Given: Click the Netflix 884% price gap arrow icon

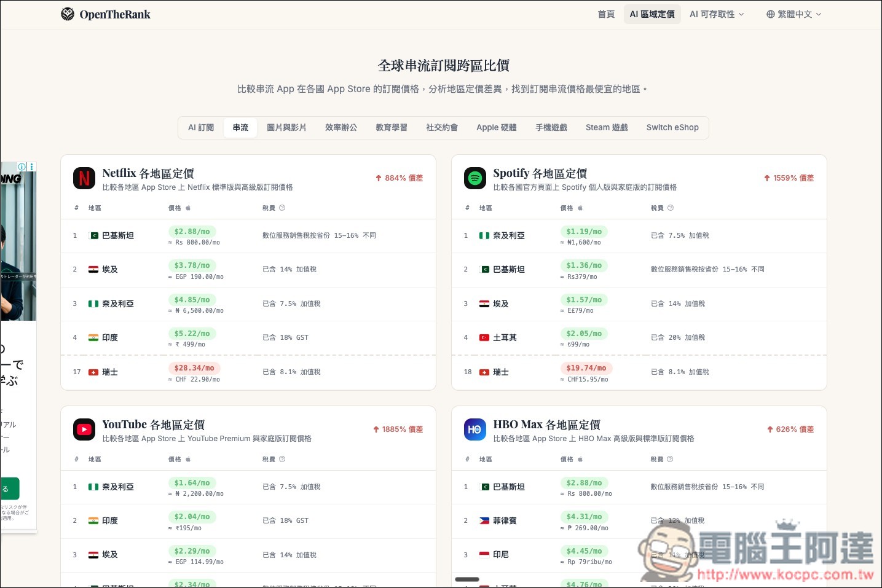Looking at the screenshot, I should click(379, 178).
